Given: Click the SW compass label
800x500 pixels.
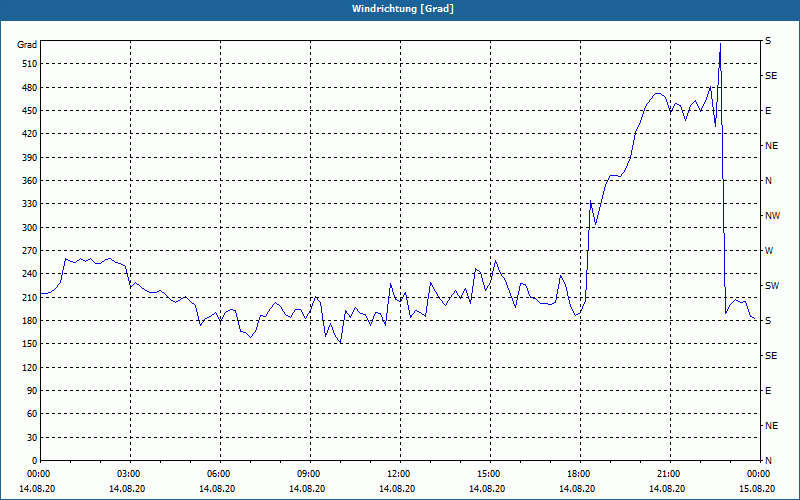Looking at the screenshot, I should (x=772, y=286).
